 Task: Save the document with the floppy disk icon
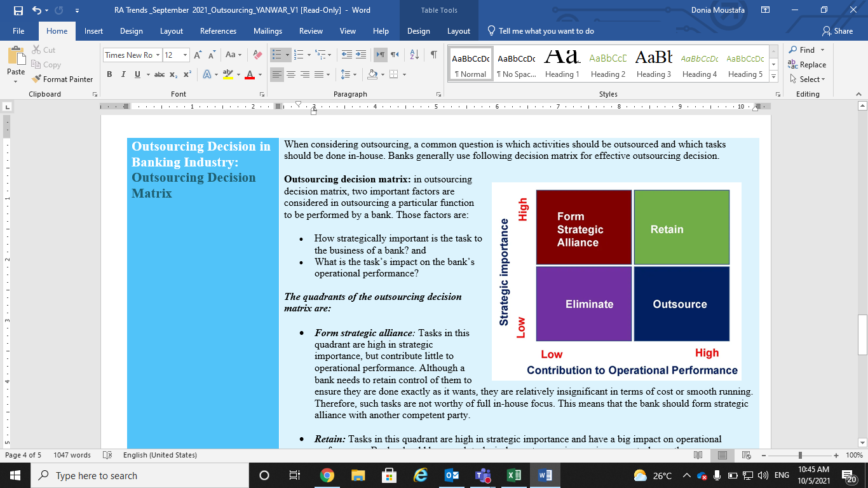coord(18,11)
